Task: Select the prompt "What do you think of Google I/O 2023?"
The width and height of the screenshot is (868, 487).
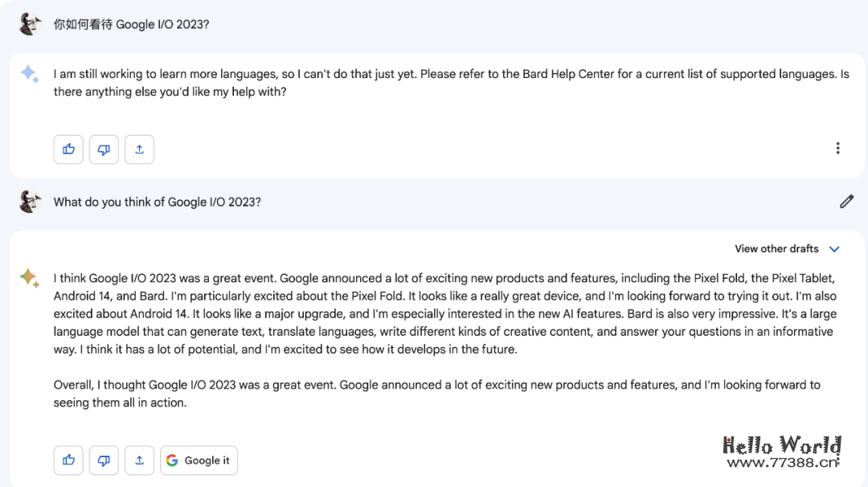Action: (157, 202)
